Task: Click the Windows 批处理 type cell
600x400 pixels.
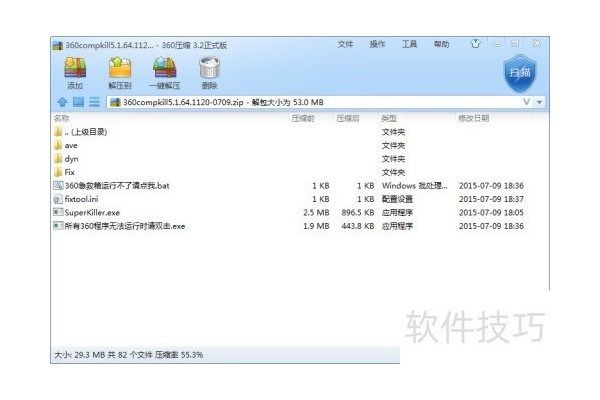Action: (414, 186)
